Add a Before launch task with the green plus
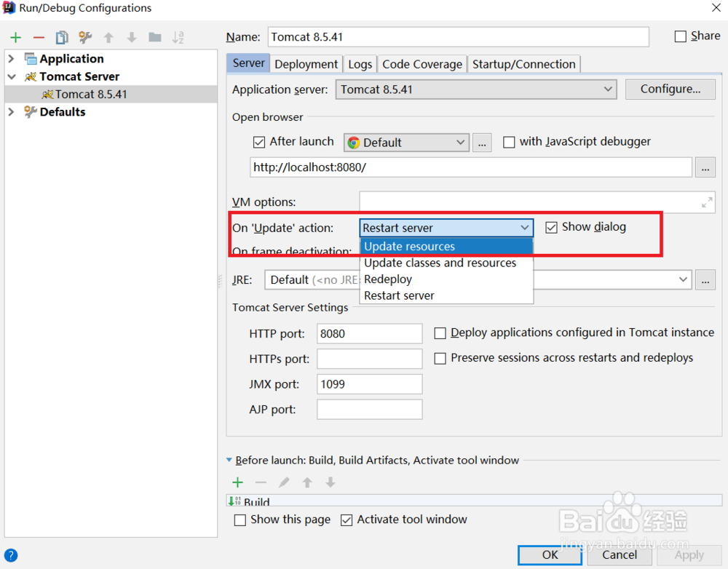The height and width of the screenshot is (569, 728). 238,482
